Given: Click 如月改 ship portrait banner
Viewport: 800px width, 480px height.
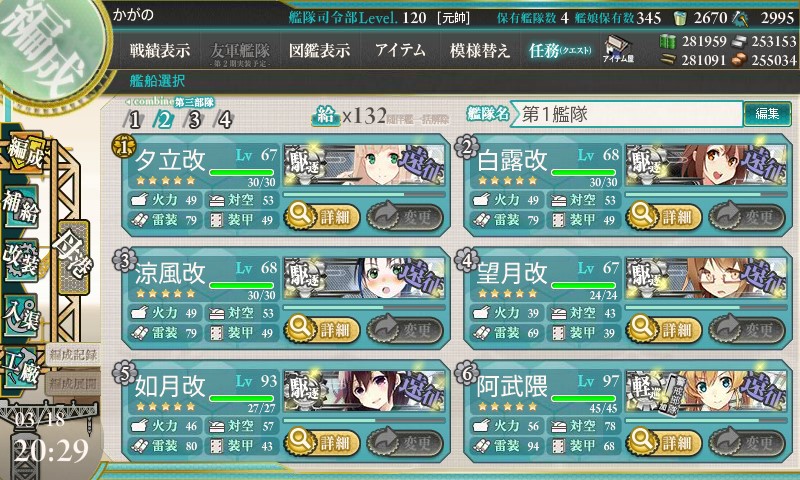Looking at the screenshot, I should coord(364,391).
